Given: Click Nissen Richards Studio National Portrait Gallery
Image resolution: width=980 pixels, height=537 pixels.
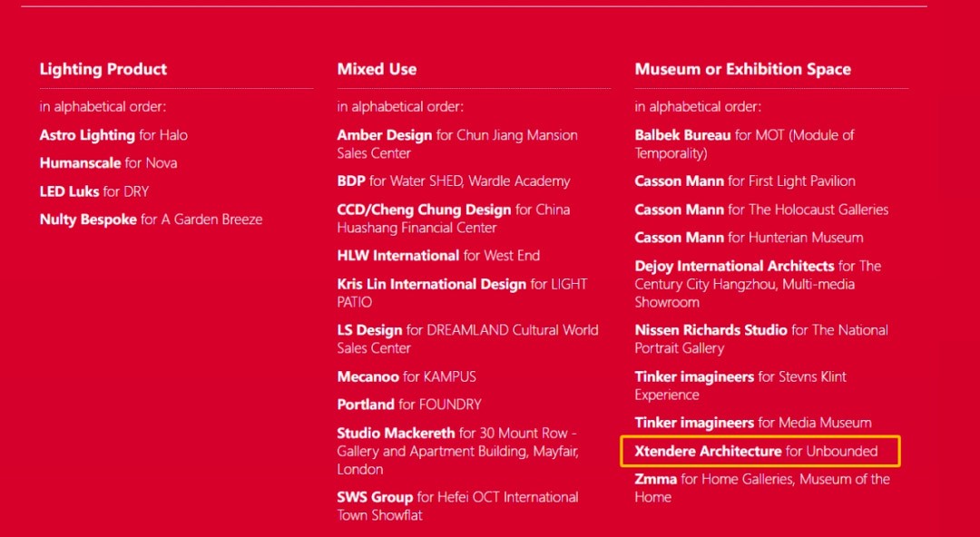Looking at the screenshot, I should 760,331.
